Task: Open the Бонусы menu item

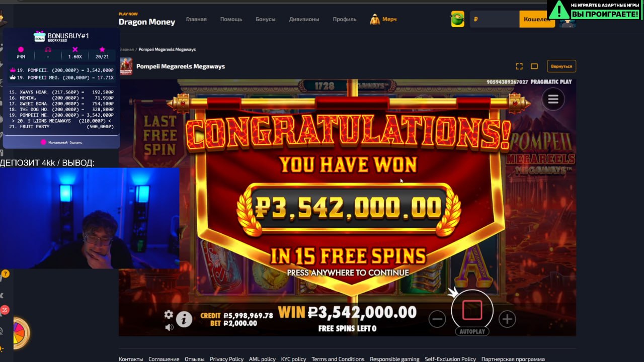Action: [x=265, y=19]
